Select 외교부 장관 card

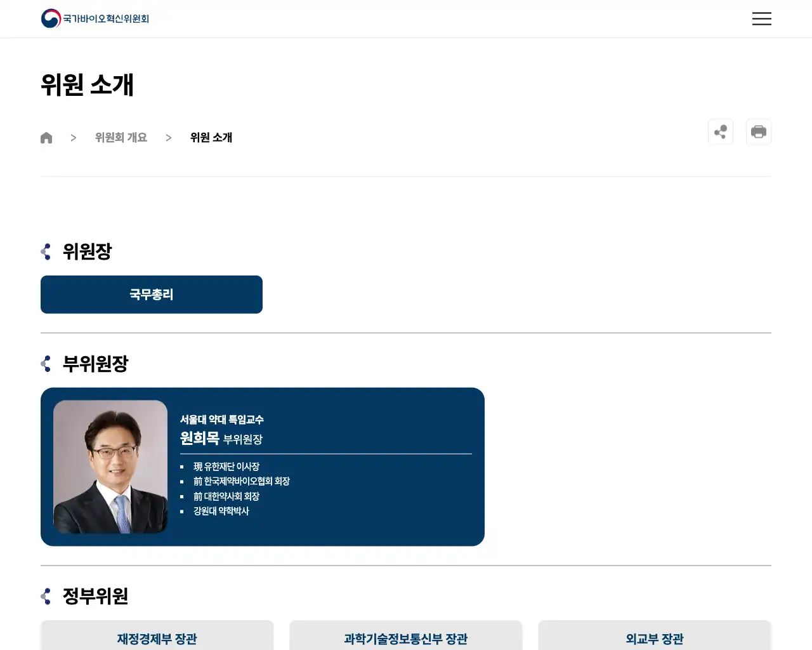click(655, 635)
